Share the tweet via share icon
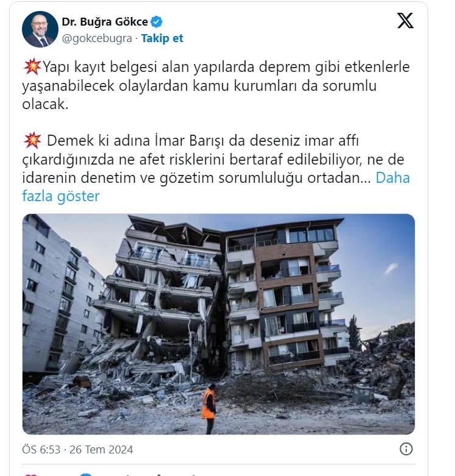 click(x=158, y=475)
